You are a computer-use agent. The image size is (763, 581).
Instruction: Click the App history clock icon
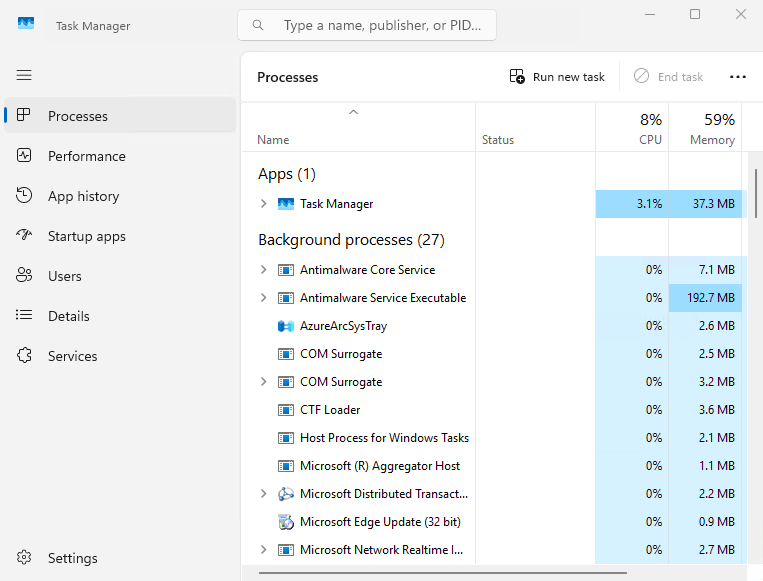tap(24, 195)
